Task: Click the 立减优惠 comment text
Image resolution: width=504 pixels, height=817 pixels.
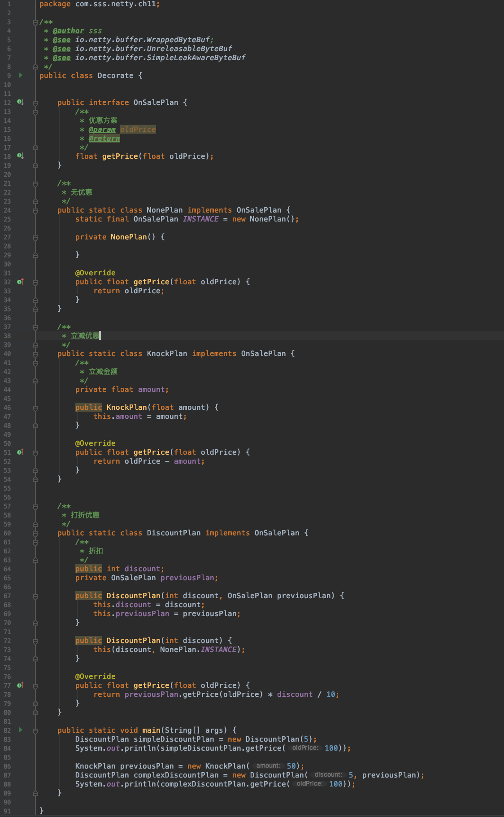Action: pos(85,335)
